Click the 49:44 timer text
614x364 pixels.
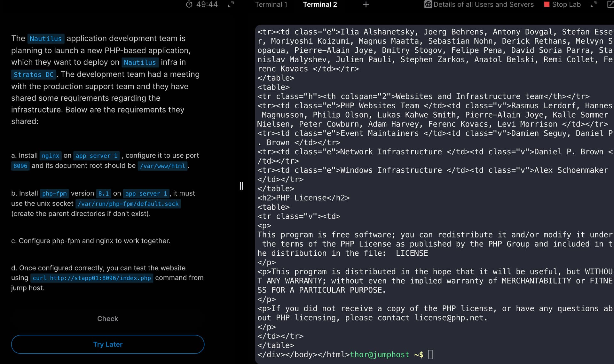coord(207,4)
